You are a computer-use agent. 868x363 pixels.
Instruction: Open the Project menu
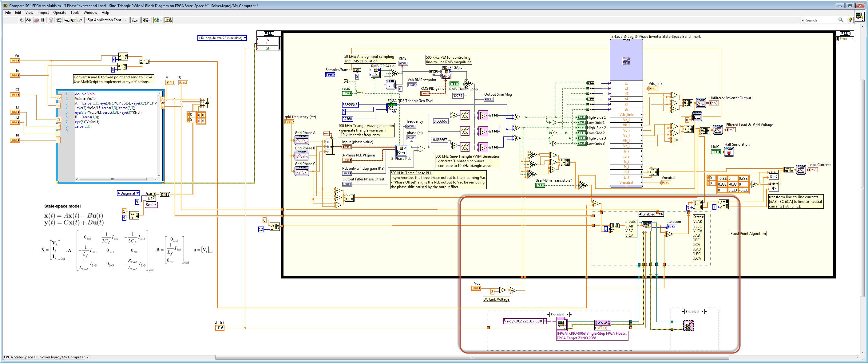[43, 13]
